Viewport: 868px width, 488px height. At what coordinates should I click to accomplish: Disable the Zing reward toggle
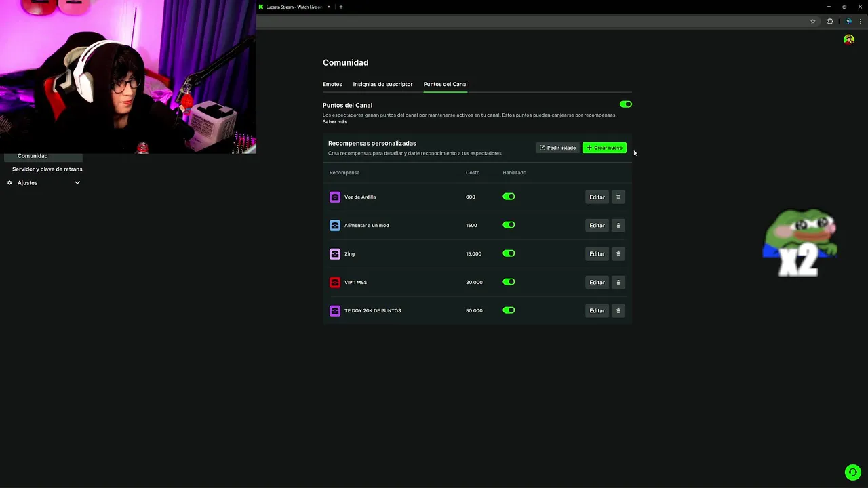pyautogui.click(x=509, y=253)
